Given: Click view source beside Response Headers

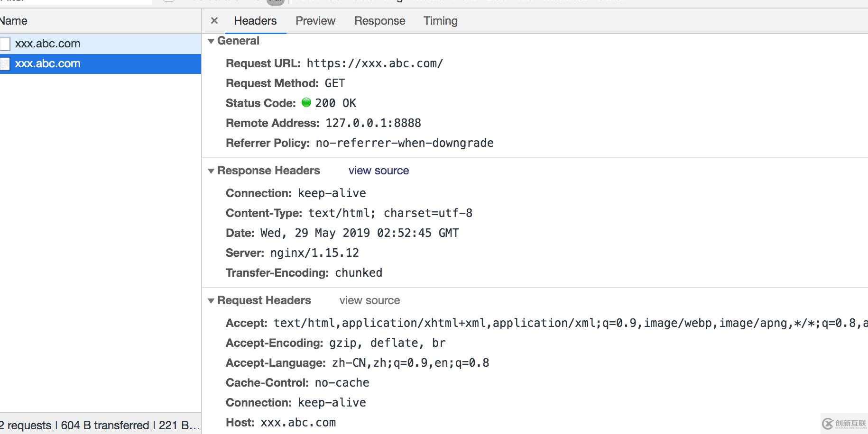Looking at the screenshot, I should tap(379, 171).
